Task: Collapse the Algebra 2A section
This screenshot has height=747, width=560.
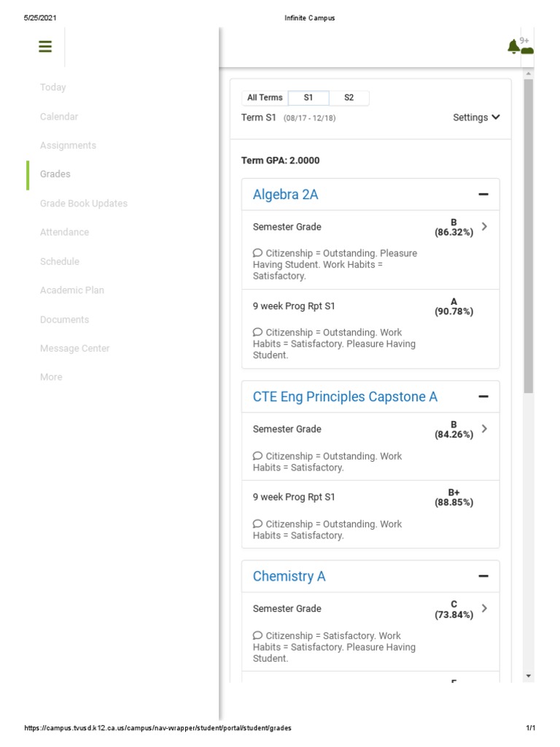Action: (483, 195)
